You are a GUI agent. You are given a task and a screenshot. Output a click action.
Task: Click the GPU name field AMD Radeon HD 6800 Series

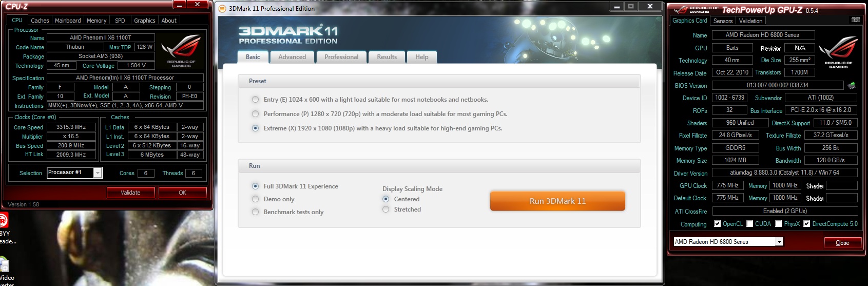click(x=762, y=35)
